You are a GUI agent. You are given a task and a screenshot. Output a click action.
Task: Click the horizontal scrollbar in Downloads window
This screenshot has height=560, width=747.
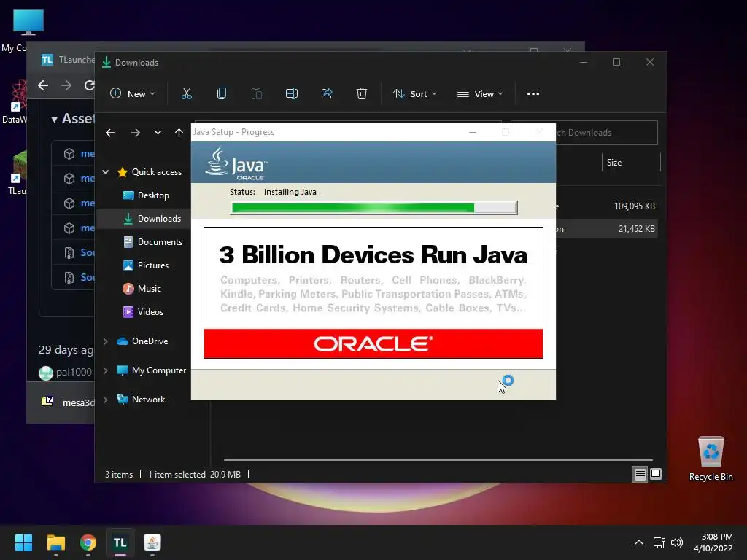click(x=438, y=460)
